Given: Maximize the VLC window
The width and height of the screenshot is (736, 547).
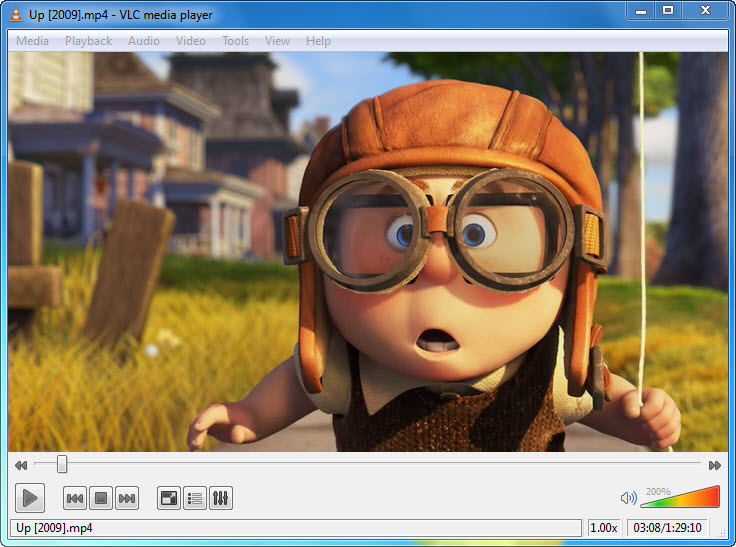Looking at the screenshot, I should [667, 11].
